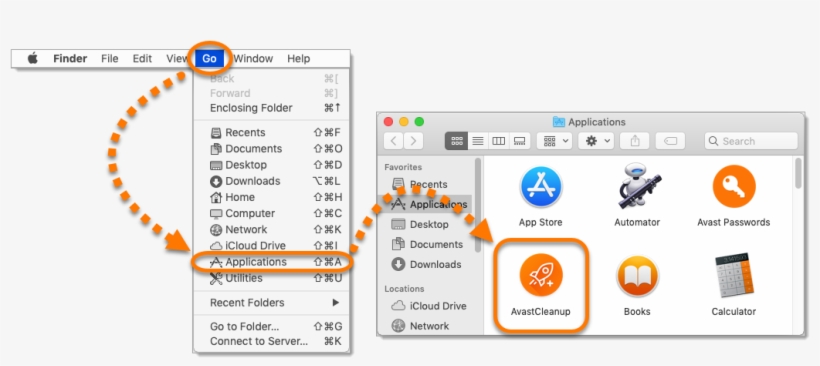Select the App Store app icon
820x366 pixels.
click(541, 187)
